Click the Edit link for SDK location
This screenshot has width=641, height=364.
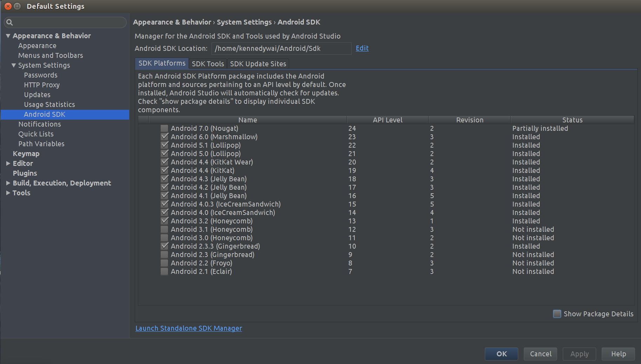click(x=362, y=48)
